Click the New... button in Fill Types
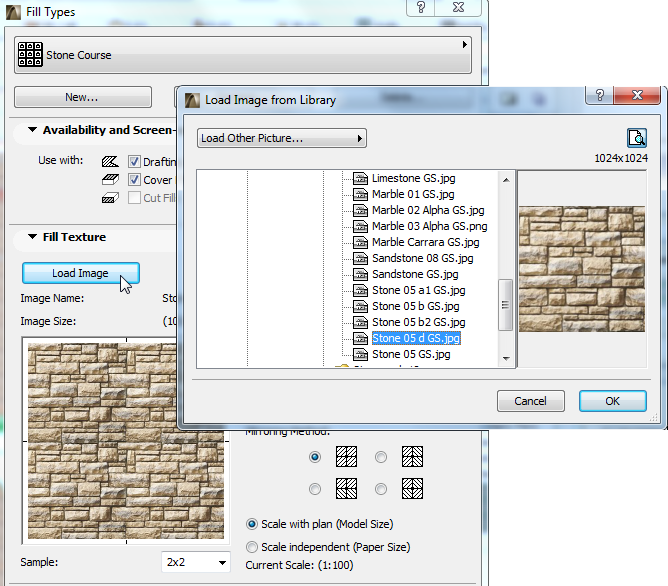 pos(83,97)
